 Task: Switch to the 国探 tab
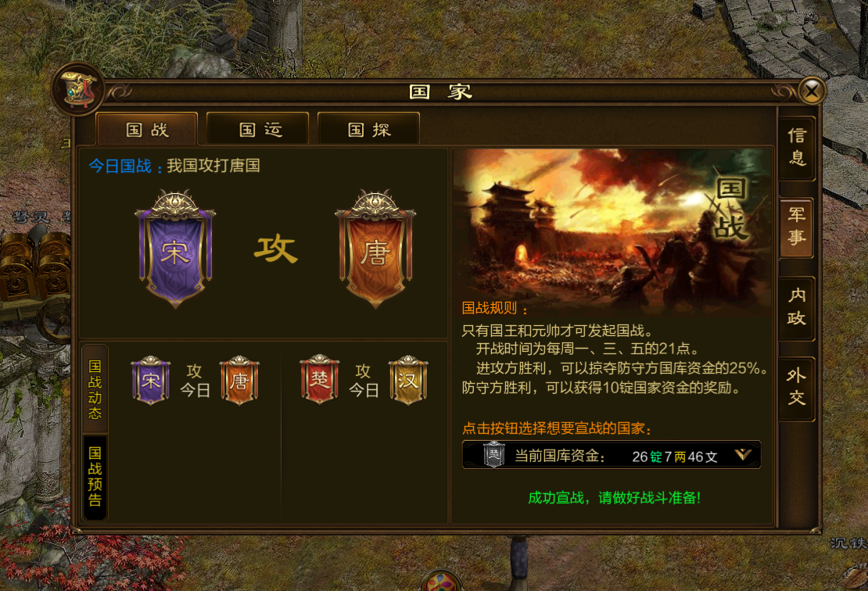click(x=368, y=129)
